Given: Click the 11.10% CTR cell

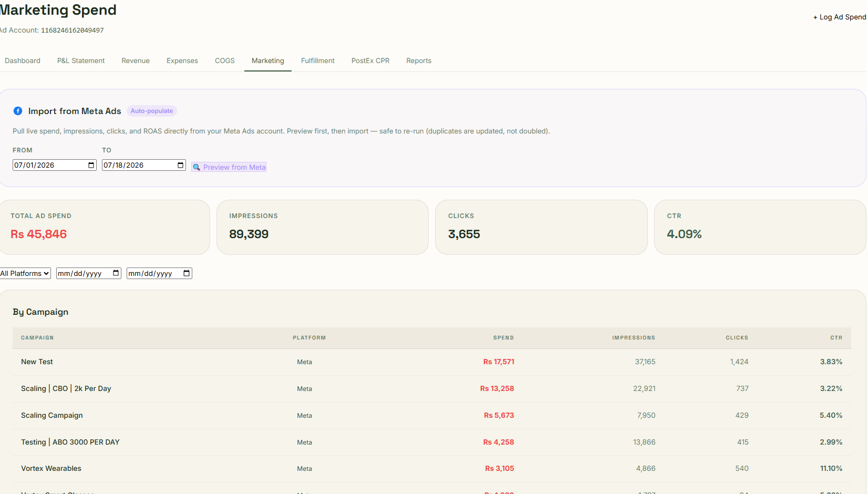Looking at the screenshot, I should point(831,469).
